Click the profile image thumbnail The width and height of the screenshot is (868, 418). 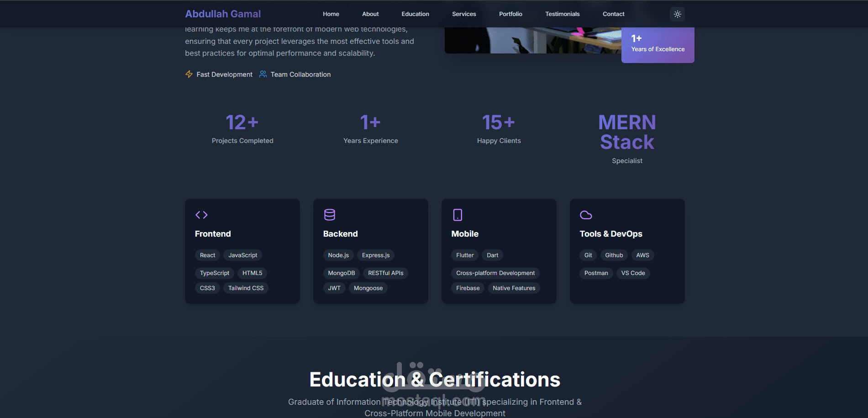(x=533, y=40)
